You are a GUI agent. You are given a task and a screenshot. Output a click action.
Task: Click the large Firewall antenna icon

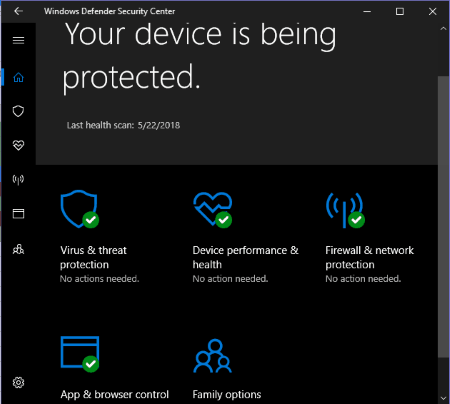pyautogui.click(x=345, y=210)
